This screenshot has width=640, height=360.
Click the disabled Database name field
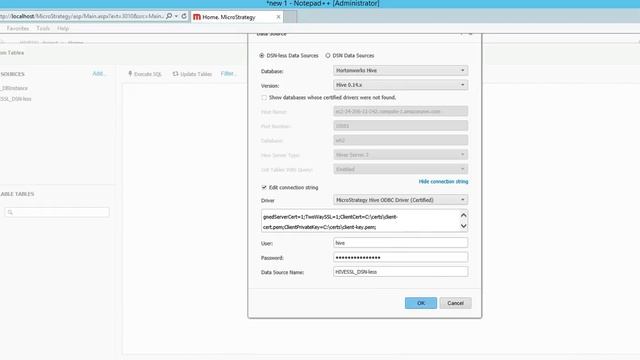(x=400, y=140)
